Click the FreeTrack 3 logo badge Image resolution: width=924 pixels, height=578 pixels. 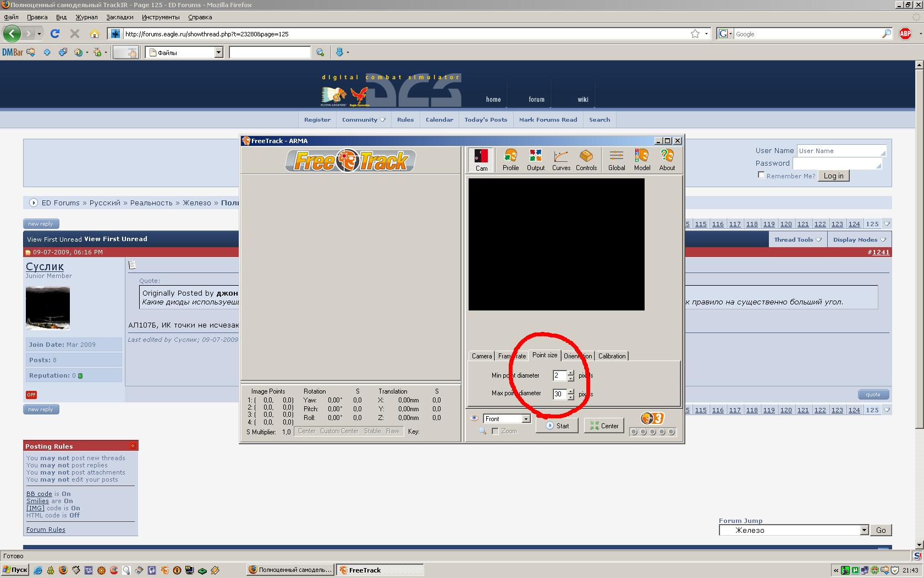click(652, 419)
